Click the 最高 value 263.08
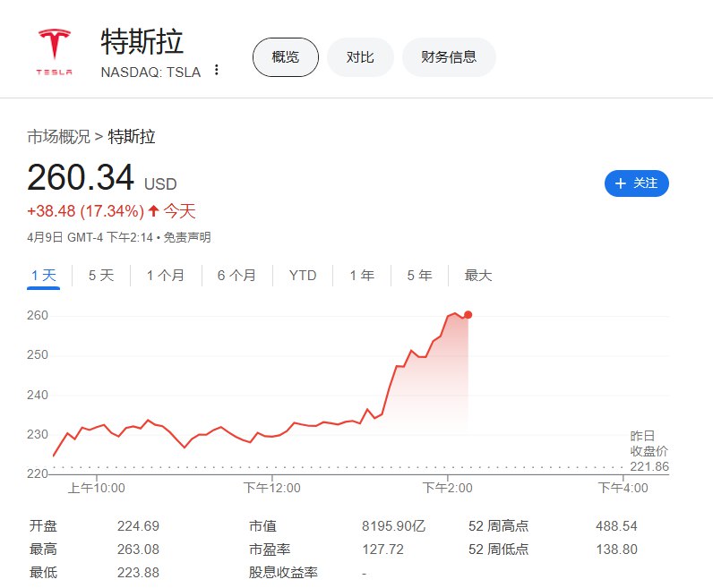This screenshot has width=713, height=588. (138, 550)
